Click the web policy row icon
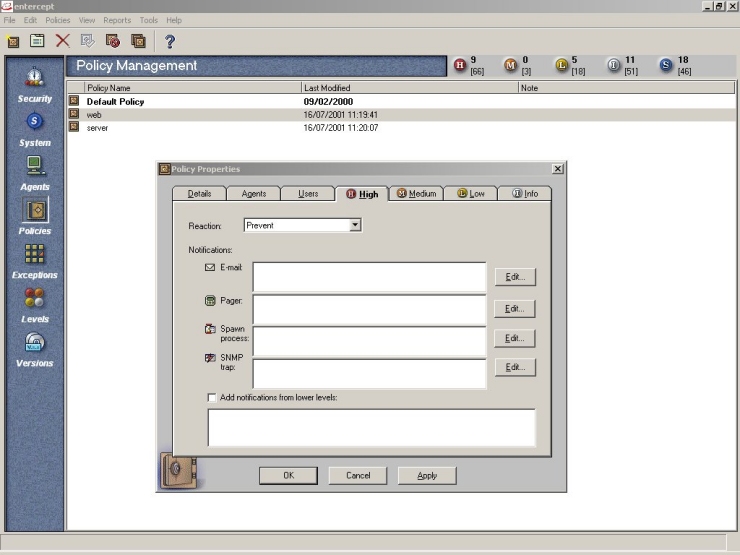Screen dimensions: 740x555 click(x=74, y=114)
